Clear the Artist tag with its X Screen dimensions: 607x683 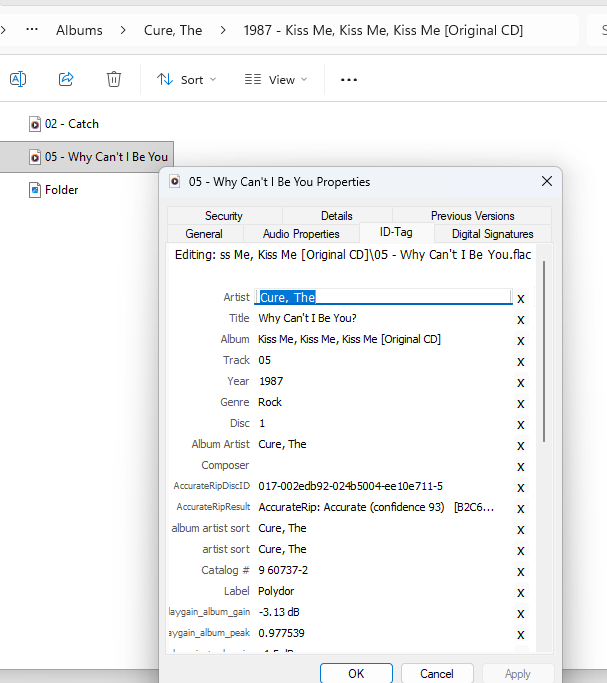pyautogui.click(x=520, y=298)
